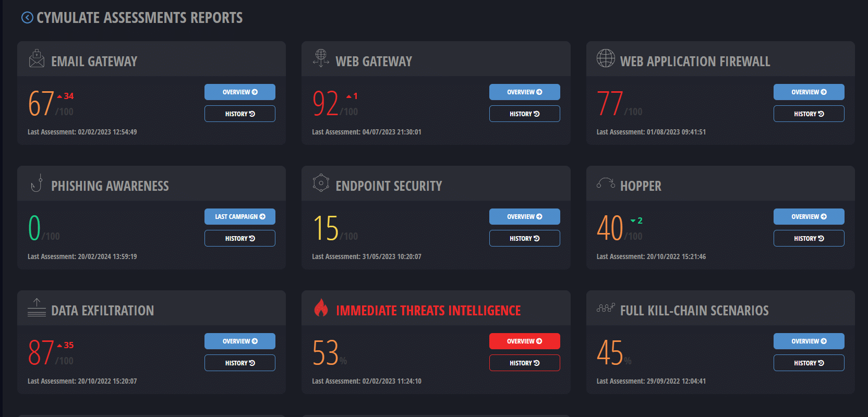View Web Gateway history

(x=525, y=114)
